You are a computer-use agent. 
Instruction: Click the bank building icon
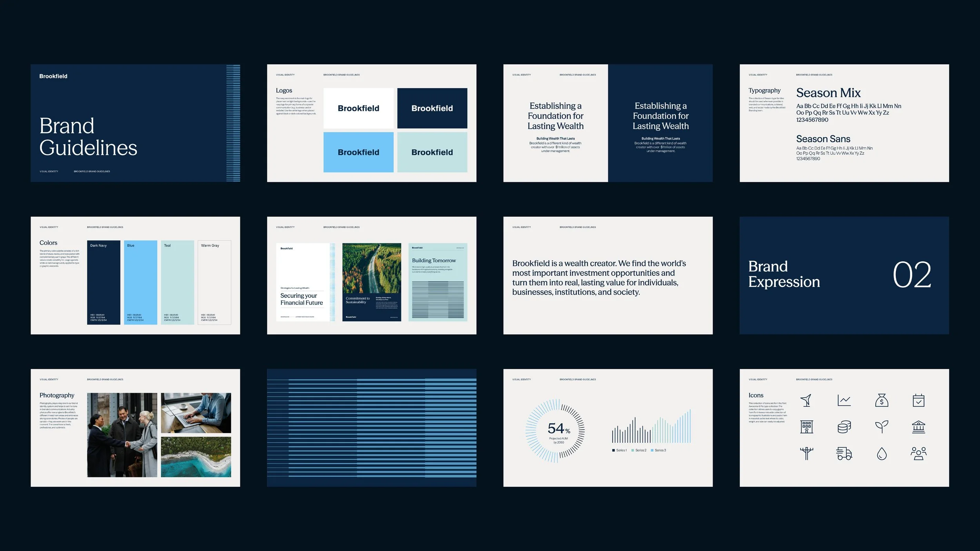[919, 427]
